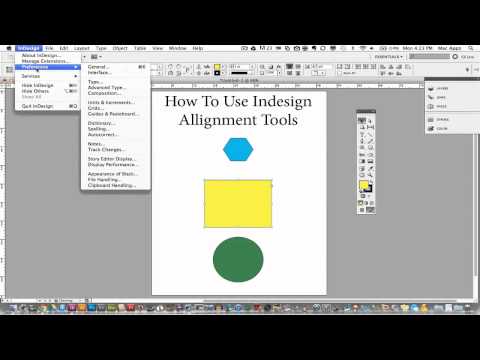Image resolution: width=480 pixels, height=360 pixels.
Task: Open the Window menu
Action: (x=178, y=48)
